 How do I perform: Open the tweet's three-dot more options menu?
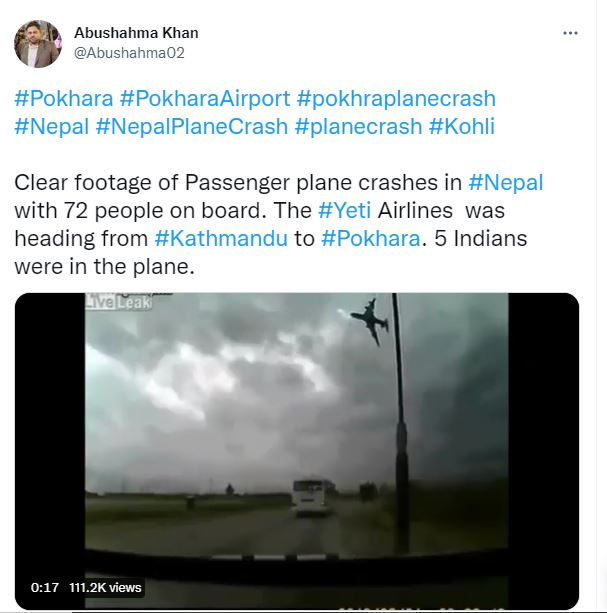[x=571, y=33]
